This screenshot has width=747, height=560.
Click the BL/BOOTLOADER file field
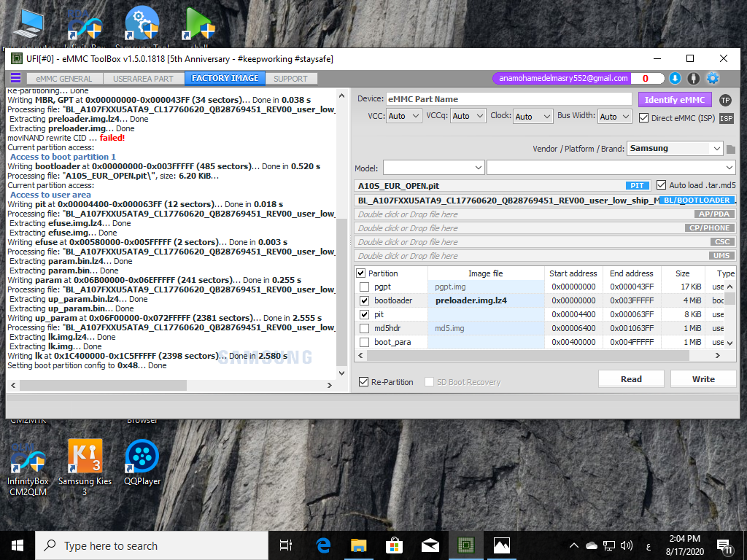coord(545,201)
